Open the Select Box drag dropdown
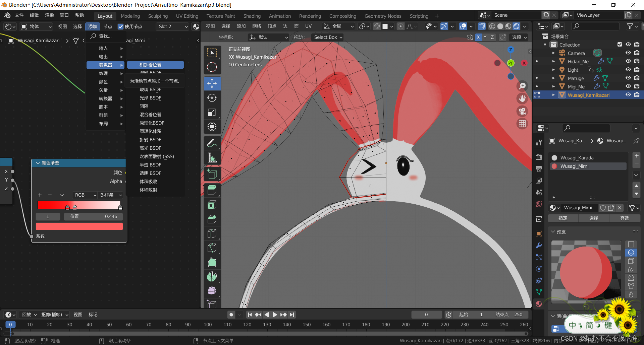The image size is (644, 345). tap(328, 37)
